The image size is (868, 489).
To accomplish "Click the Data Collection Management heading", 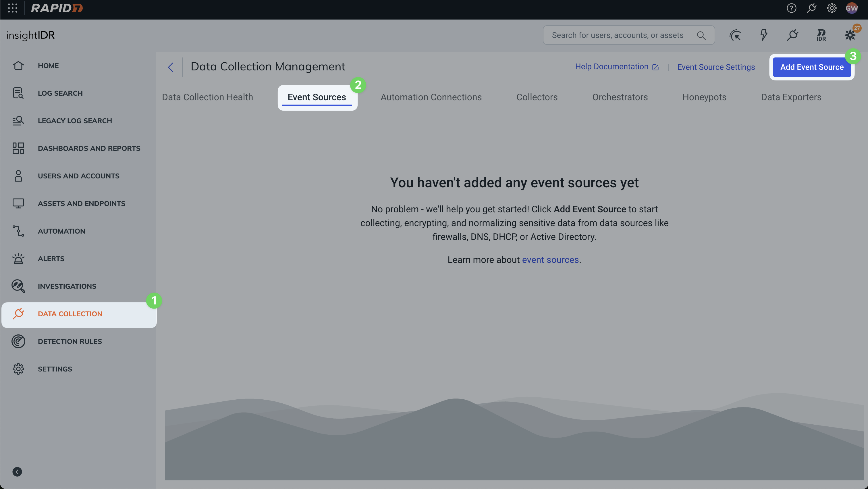I will (268, 67).
